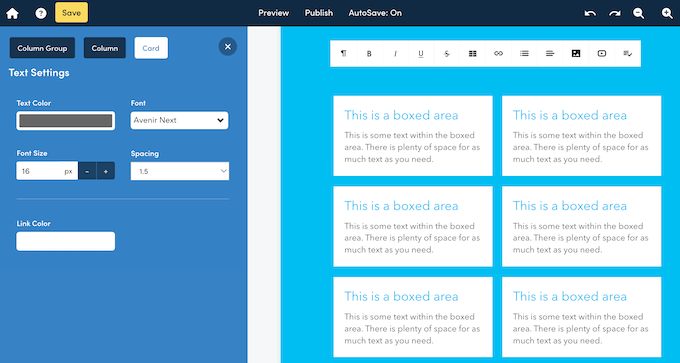Click heading of top-left boxed area card
The width and height of the screenshot is (680, 363).
(x=401, y=115)
